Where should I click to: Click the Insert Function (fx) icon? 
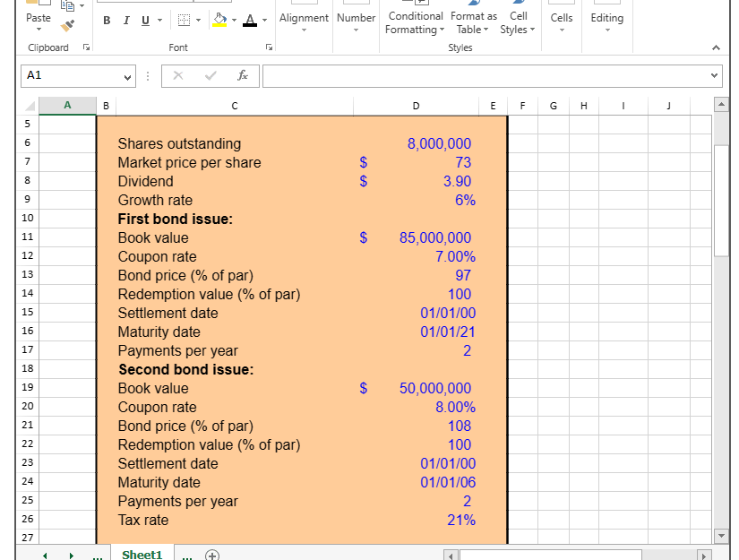(x=242, y=76)
